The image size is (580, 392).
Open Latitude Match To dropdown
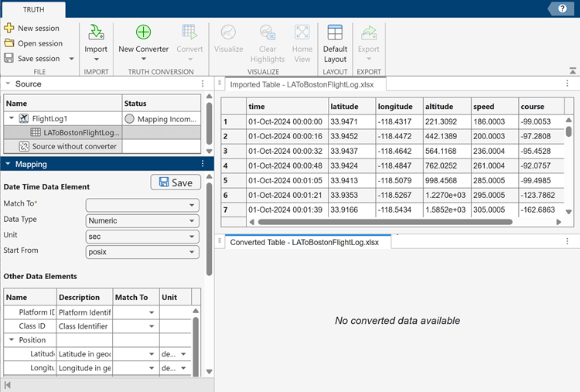(x=152, y=354)
